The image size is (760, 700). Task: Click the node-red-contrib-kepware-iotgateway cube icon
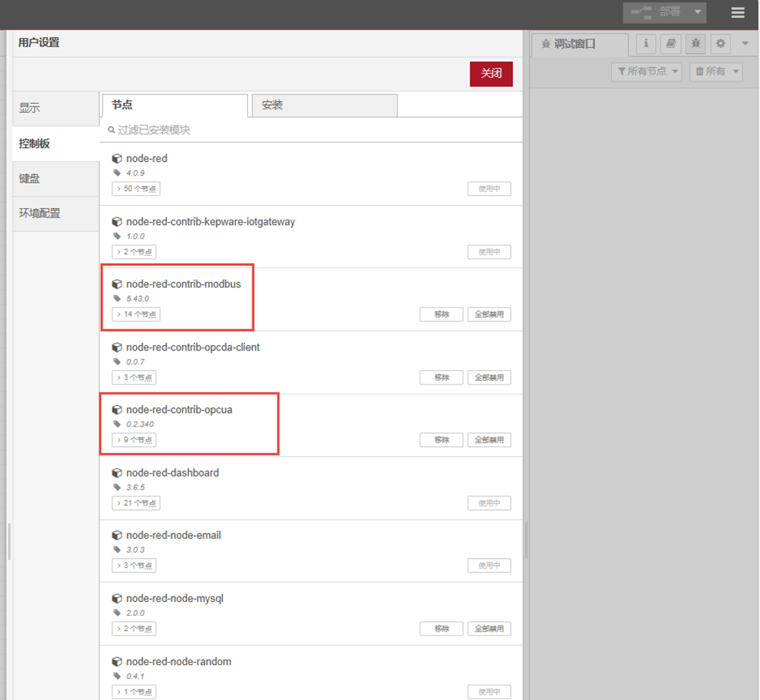[x=117, y=221]
